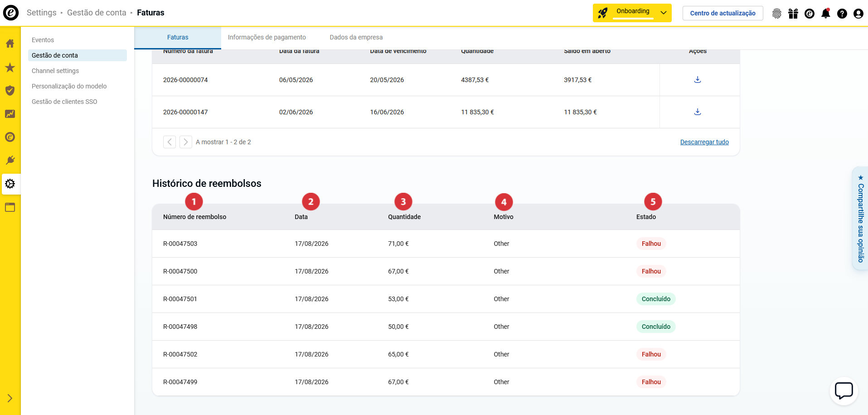Click the Número de reembolso column header
The image size is (868, 415).
pyautogui.click(x=195, y=217)
